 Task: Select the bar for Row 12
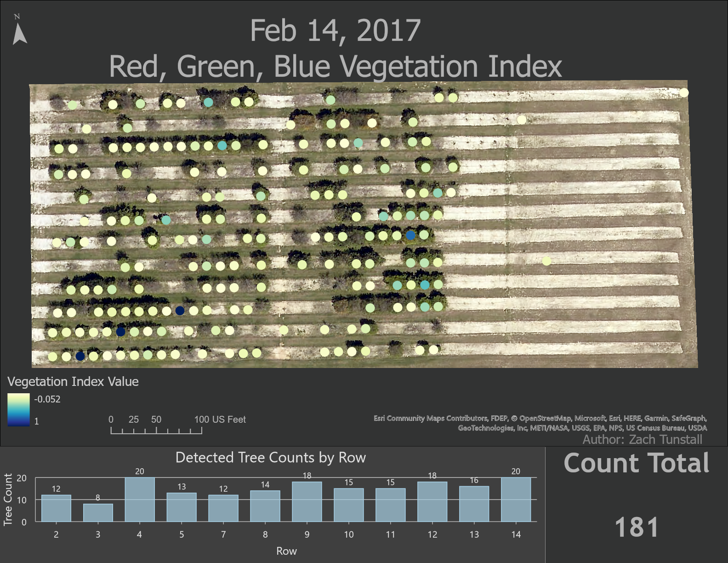pos(432,502)
